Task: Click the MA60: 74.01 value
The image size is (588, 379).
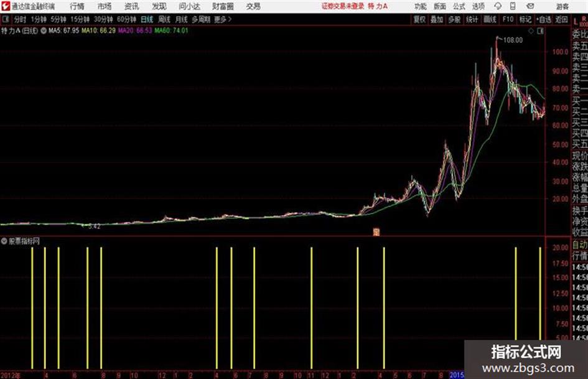Action: pos(171,30)
